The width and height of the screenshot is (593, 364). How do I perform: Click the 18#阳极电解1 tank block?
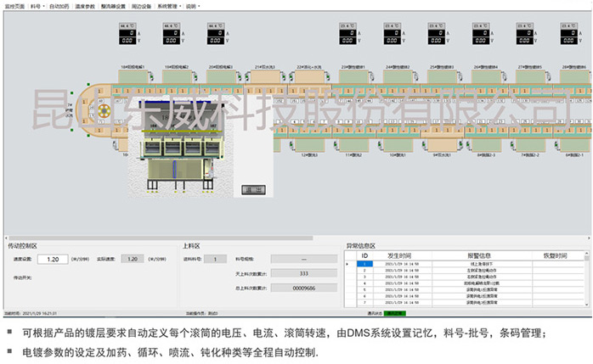coord(133,75)
